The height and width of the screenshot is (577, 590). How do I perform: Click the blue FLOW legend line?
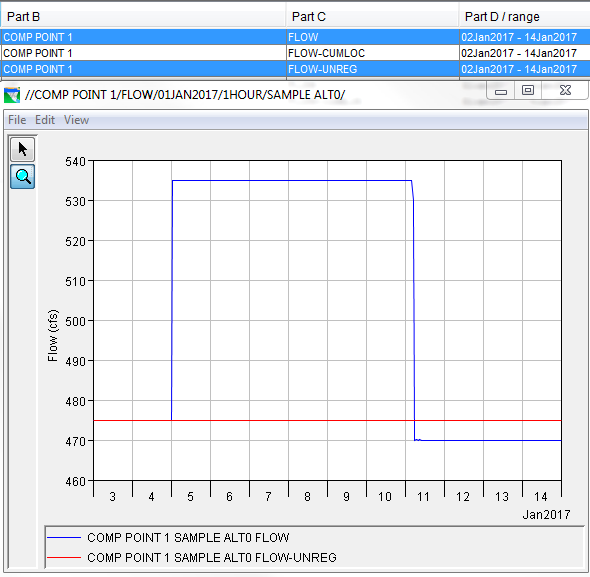coord(64,537)
